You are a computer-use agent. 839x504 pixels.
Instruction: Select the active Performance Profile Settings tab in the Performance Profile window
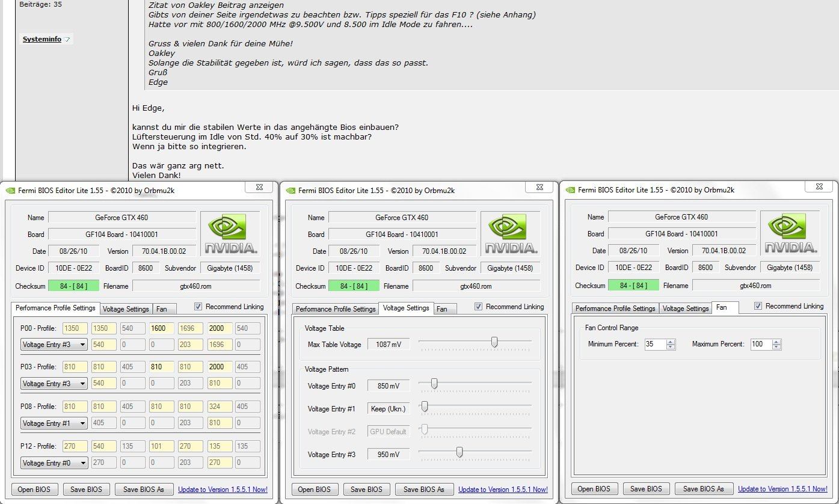(x=55, y=308)
